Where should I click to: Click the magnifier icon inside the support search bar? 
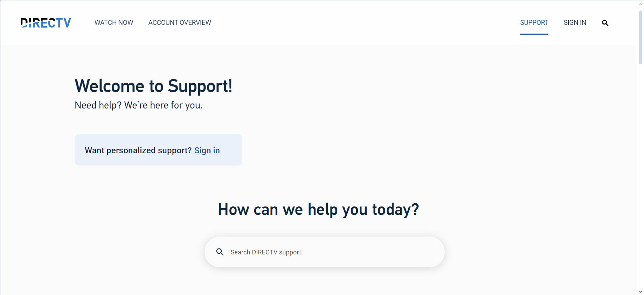220,252
